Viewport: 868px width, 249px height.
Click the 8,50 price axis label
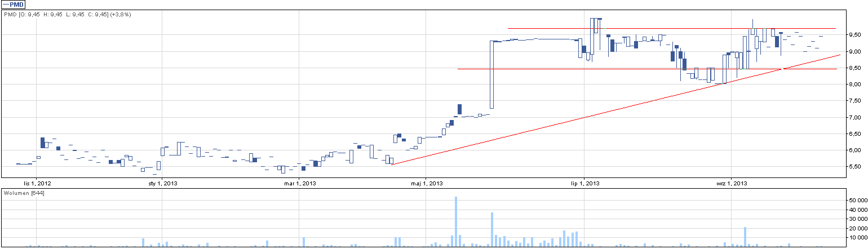tap(855, 68)
